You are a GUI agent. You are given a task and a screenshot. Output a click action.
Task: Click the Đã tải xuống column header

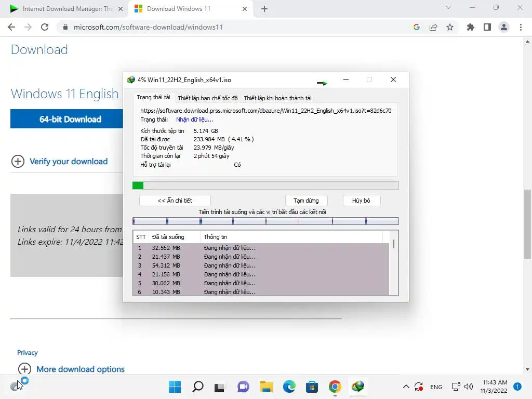175,237
